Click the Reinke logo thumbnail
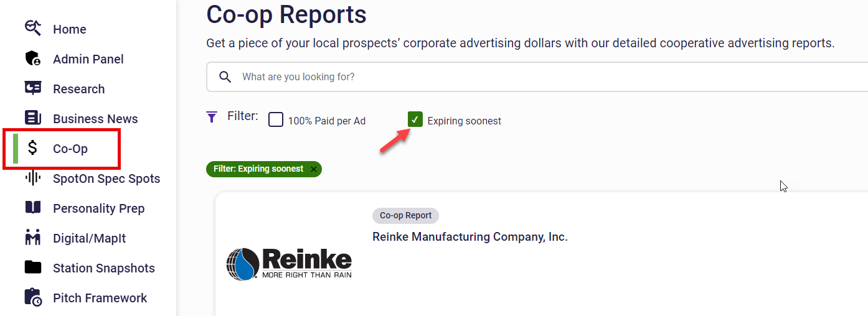 pyautogui.click(x=289, y=263)
